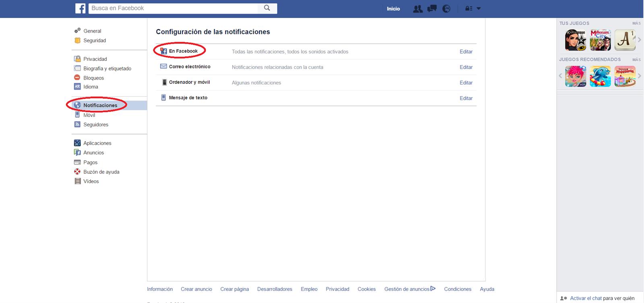
Task: Show previous recommended games with left chevron
Action: 560,76
